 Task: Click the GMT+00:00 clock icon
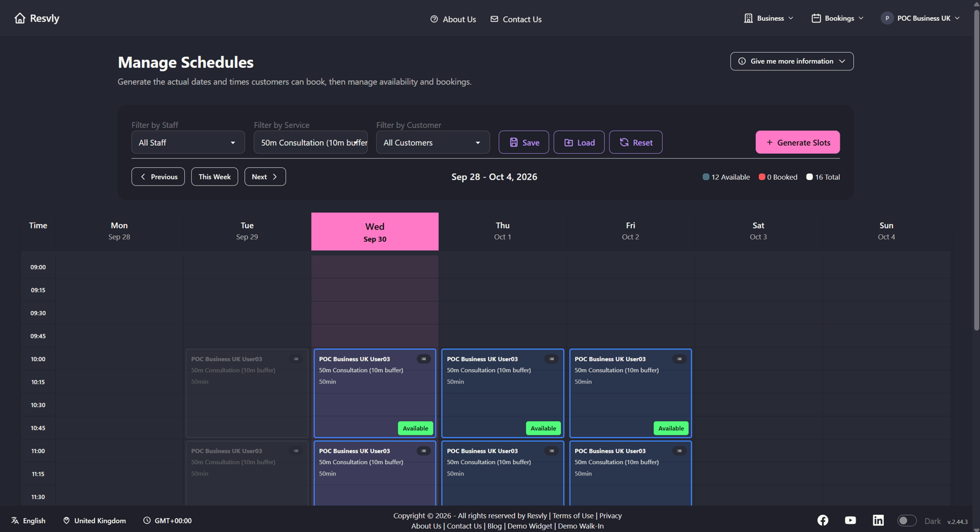point(147,521)
